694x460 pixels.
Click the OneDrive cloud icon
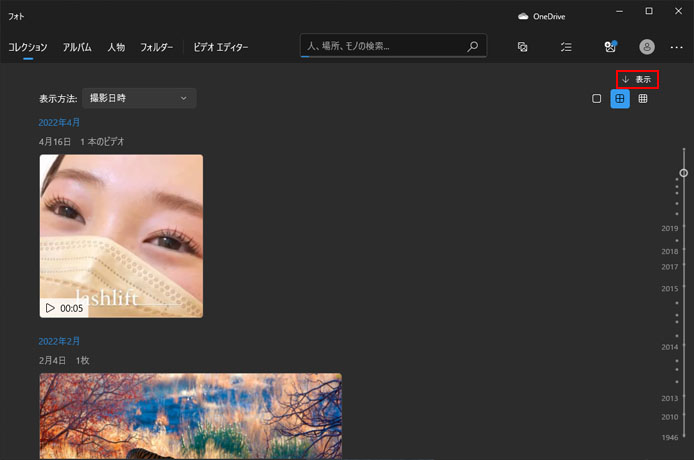[523, 16]
